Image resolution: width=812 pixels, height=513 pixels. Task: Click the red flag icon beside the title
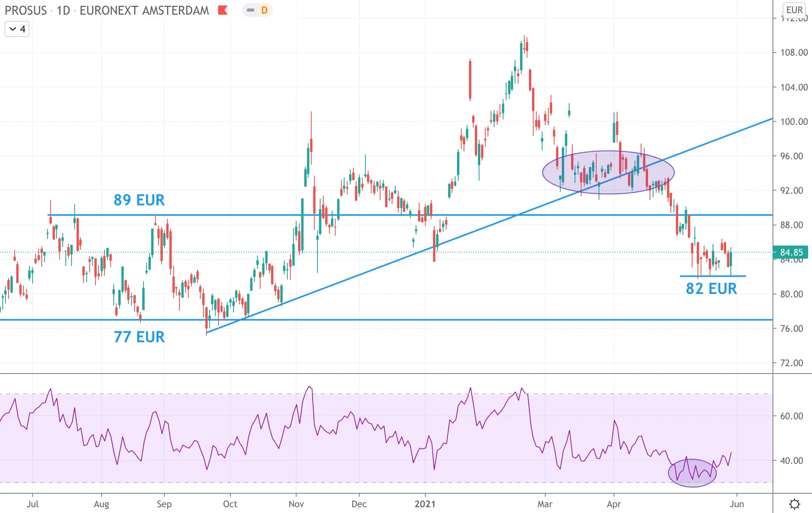(222, 10)
